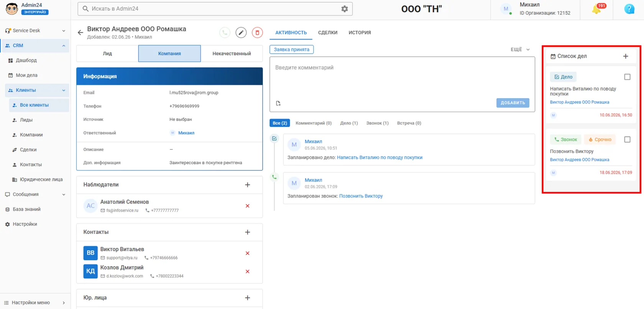Add legal entity with plus in Юр. лица
Screen dimensions: 644x309
click(x=248, y=298)
